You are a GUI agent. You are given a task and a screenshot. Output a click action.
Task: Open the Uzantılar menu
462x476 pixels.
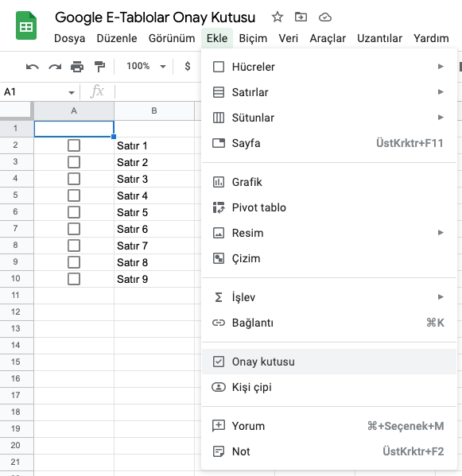[x=379, y=39]
